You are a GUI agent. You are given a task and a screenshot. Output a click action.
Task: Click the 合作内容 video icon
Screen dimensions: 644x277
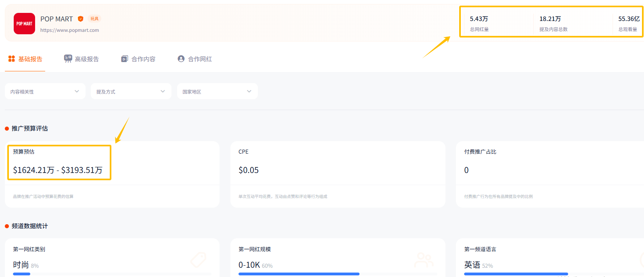(125, 59)
